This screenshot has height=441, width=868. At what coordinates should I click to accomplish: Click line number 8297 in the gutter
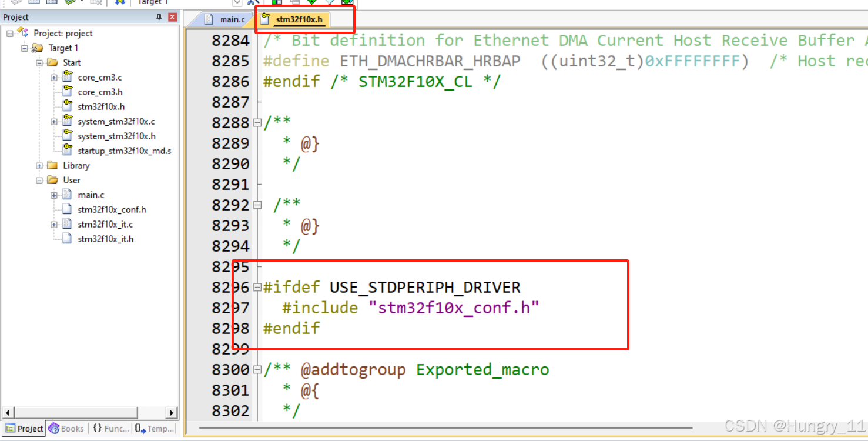[x=230, y=308]
